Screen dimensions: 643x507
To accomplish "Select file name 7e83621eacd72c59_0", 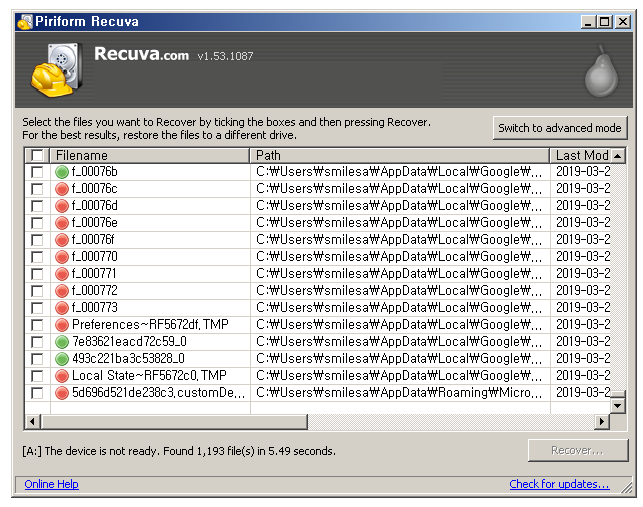I will (x=129, y=342).
